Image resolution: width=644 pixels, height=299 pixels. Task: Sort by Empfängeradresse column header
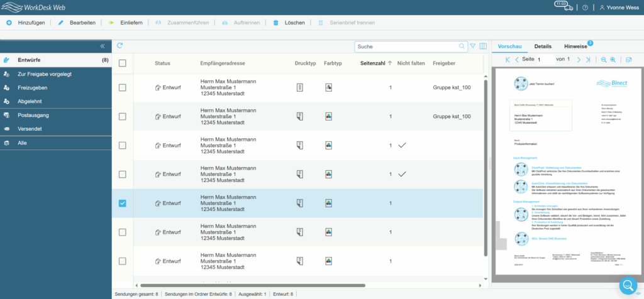point(223,63)
